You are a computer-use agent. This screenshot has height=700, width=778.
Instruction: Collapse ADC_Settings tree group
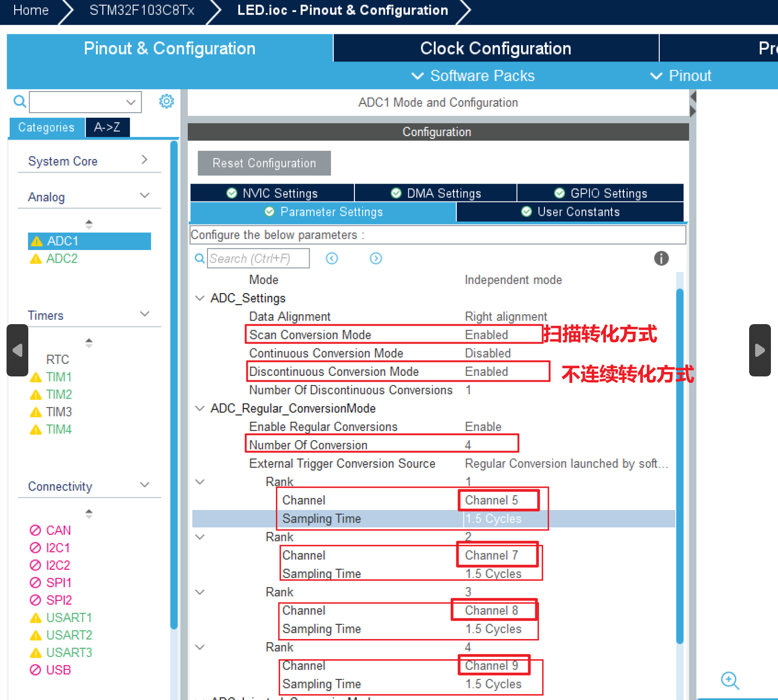coord(200,299)
